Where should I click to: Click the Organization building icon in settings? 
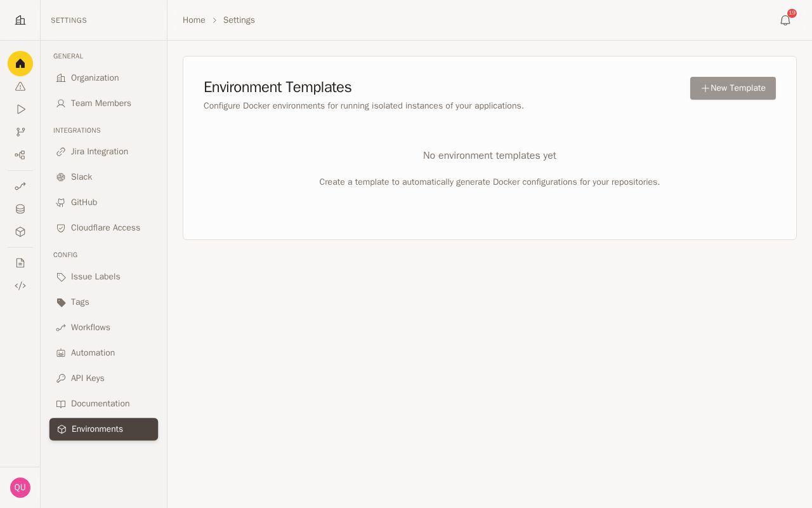(61, 78)
